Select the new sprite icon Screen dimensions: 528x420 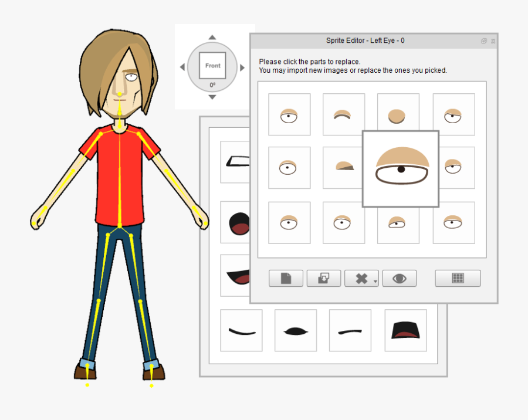tap(286, 278)
